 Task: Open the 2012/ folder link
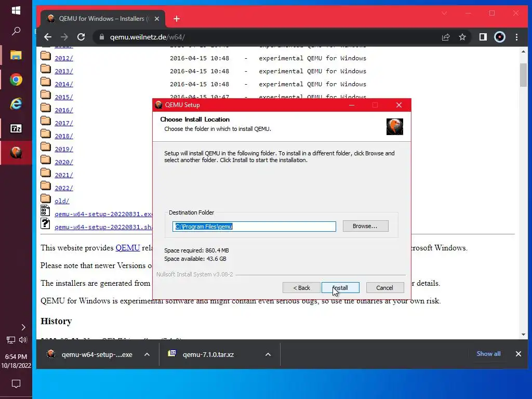tap(64, 58)
